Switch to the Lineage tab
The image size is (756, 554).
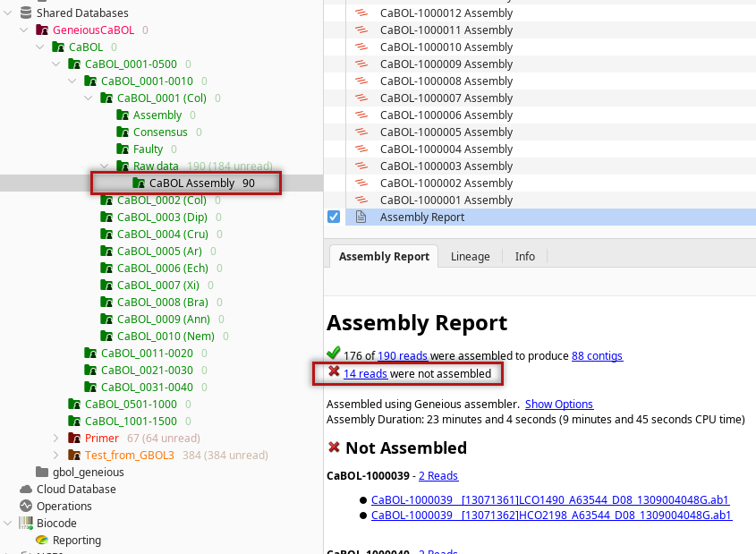coord(470,257)
